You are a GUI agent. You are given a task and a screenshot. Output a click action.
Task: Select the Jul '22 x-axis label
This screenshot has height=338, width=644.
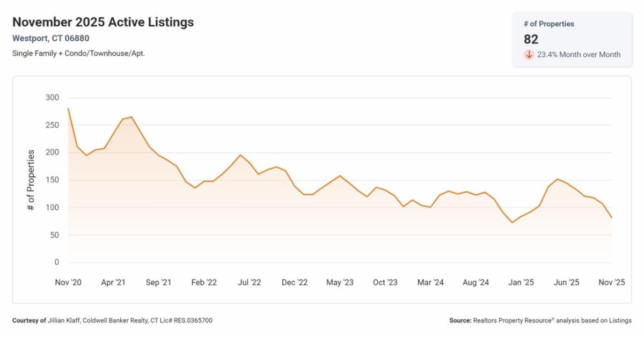tap(249, 282)
